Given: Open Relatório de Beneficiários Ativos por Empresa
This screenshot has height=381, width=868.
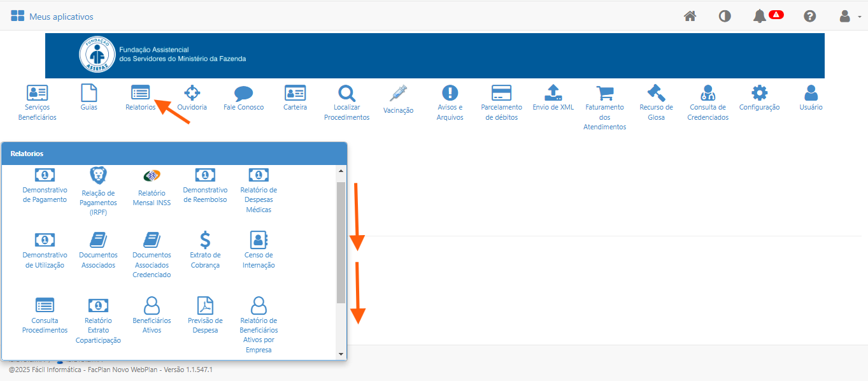Looking at the screenshot, I should click(x=259, y=325).
